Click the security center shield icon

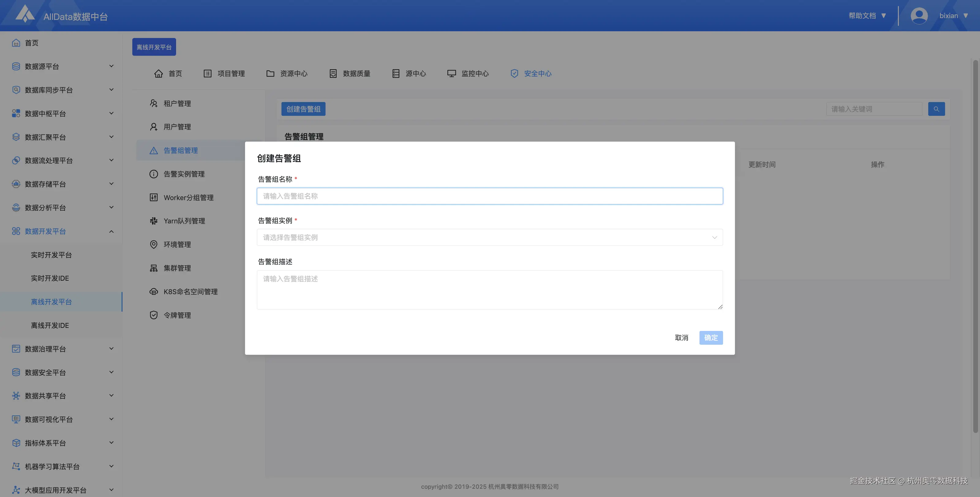[x=514, y=74]
